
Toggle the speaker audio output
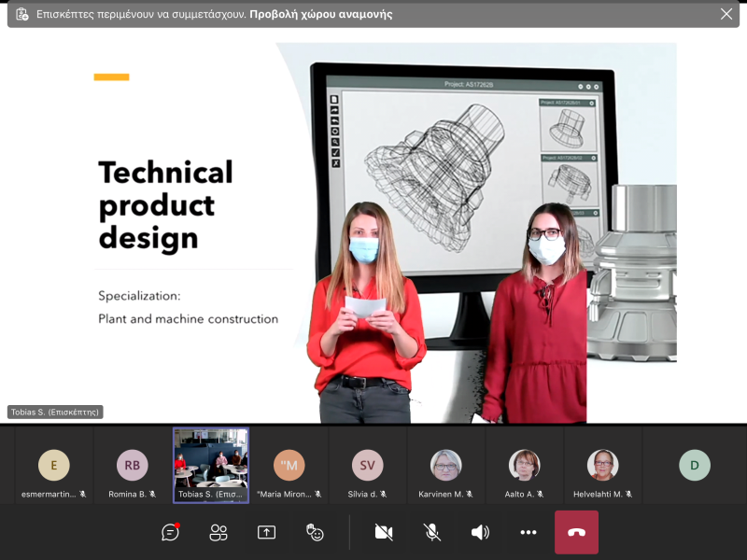(x=480, y=532)
